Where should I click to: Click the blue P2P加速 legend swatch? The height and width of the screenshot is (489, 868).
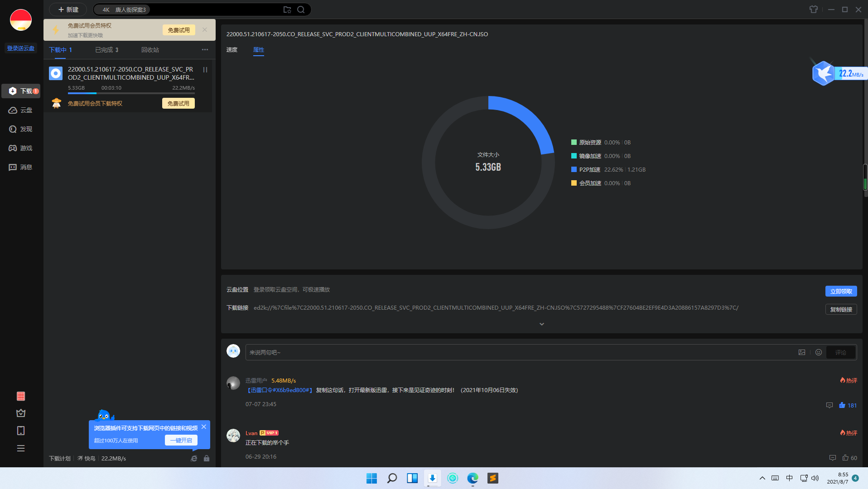coord(574,169)
